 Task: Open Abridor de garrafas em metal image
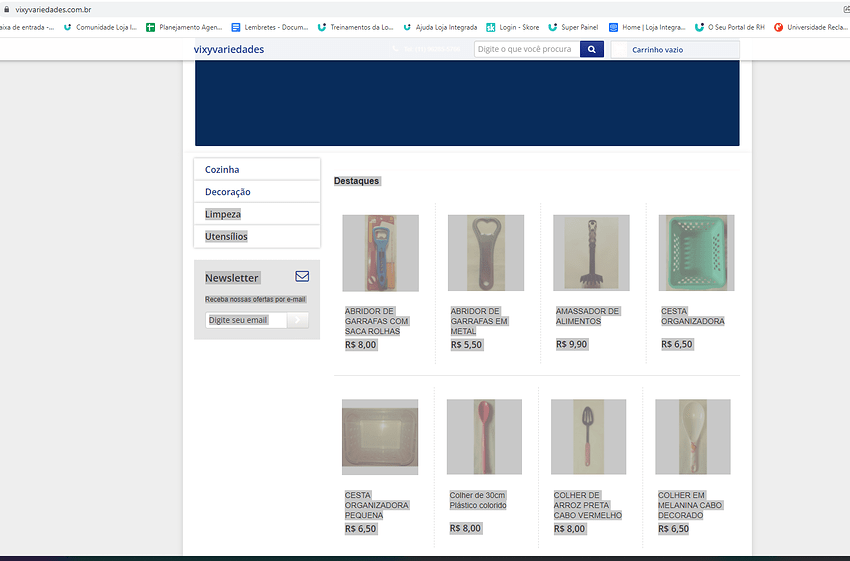(x=486, y=253)
